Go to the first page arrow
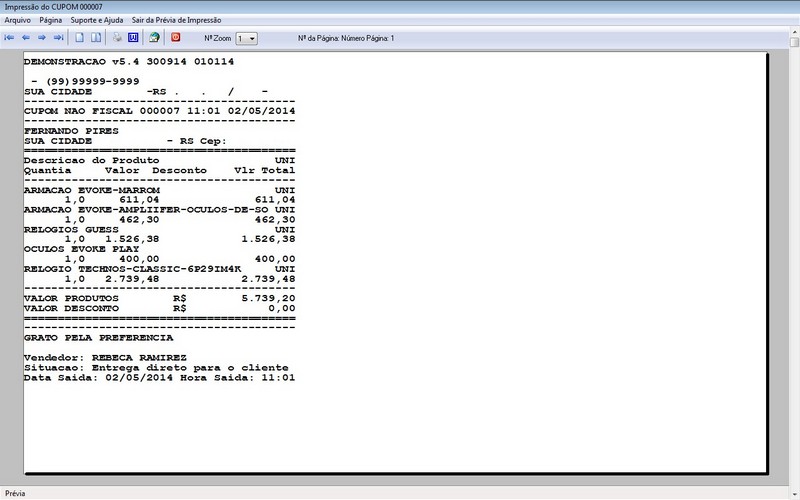 pos(9,38)
